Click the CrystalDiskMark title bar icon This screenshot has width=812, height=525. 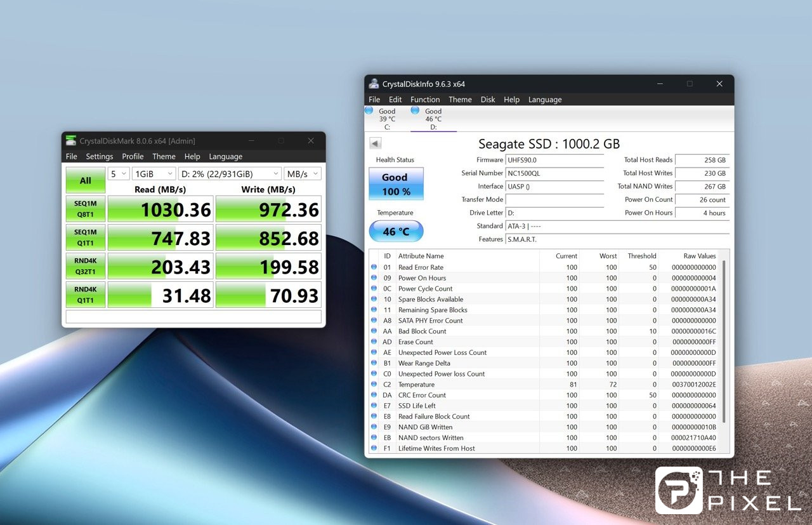click(x=71, y=141)
